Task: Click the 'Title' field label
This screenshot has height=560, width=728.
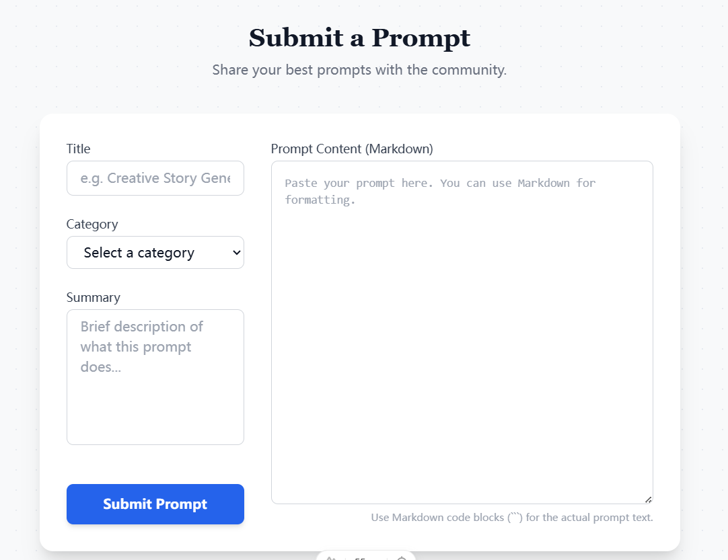Action: (78, 149)
